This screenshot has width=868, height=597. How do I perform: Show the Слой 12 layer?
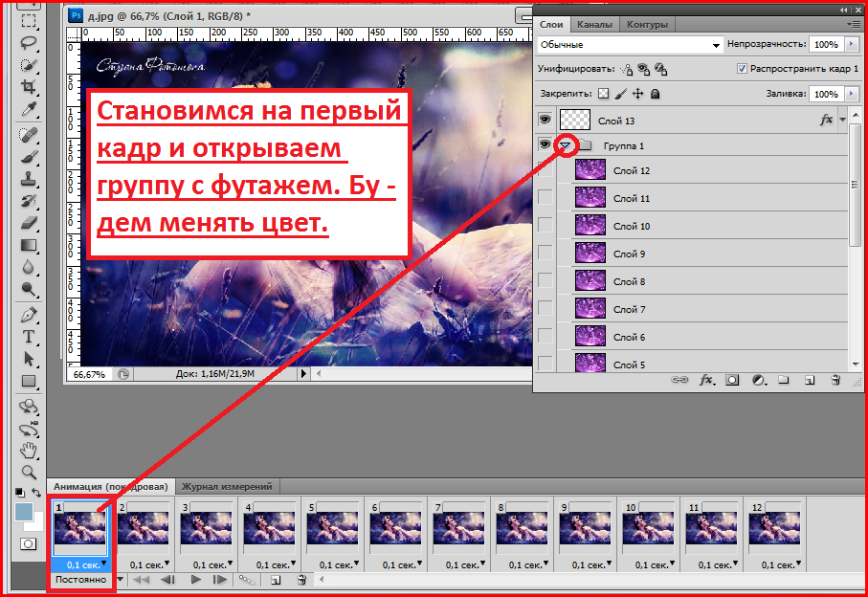coord(545,170)
